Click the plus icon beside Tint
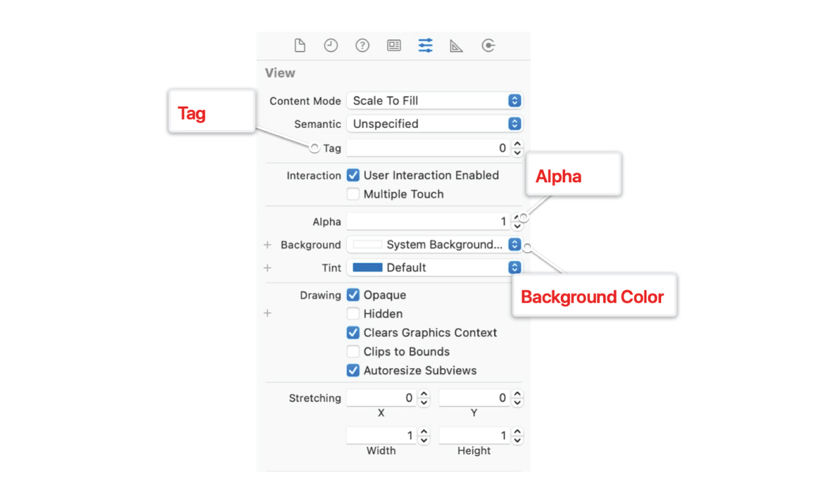 268,267
